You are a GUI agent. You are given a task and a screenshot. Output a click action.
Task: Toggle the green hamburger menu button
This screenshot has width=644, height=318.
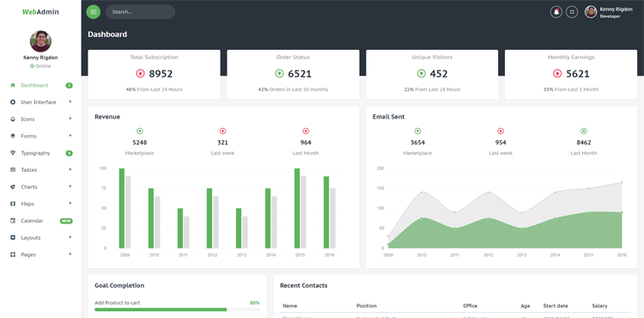(x=94, y=12)
